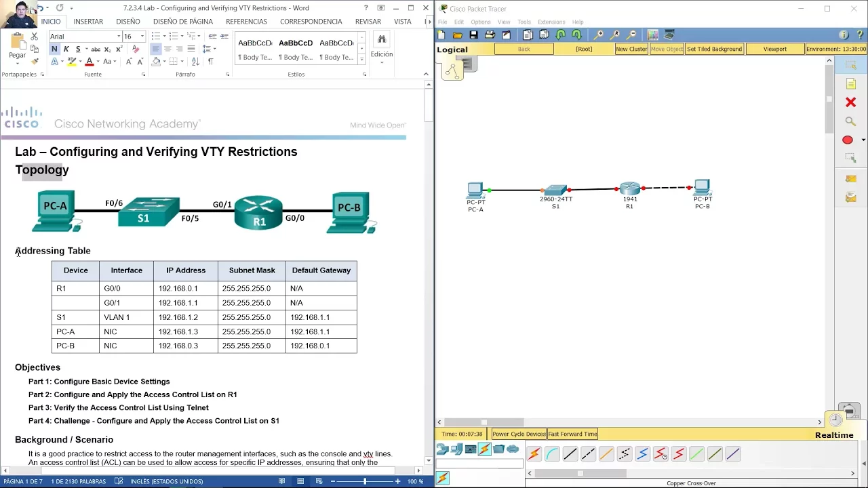
Task: Choose Copper Cross-Over dashed cable
Action: pyautogui.click(x=588, y=454)
